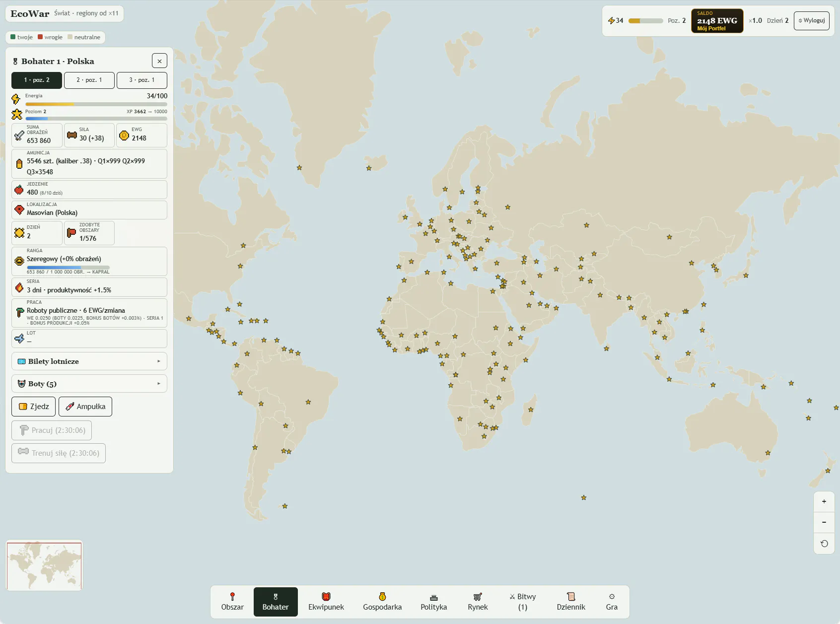Click the sword Suma obrażeń icon
The height and width of the screenshot is (624, 840).
[x=19, y=135]
